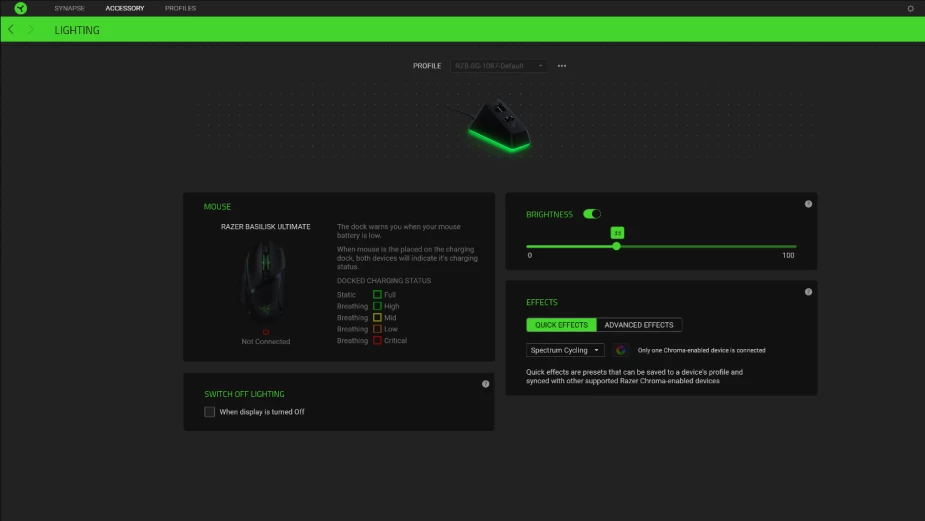Go forward with the right arrow

click(x=31, y=30)
